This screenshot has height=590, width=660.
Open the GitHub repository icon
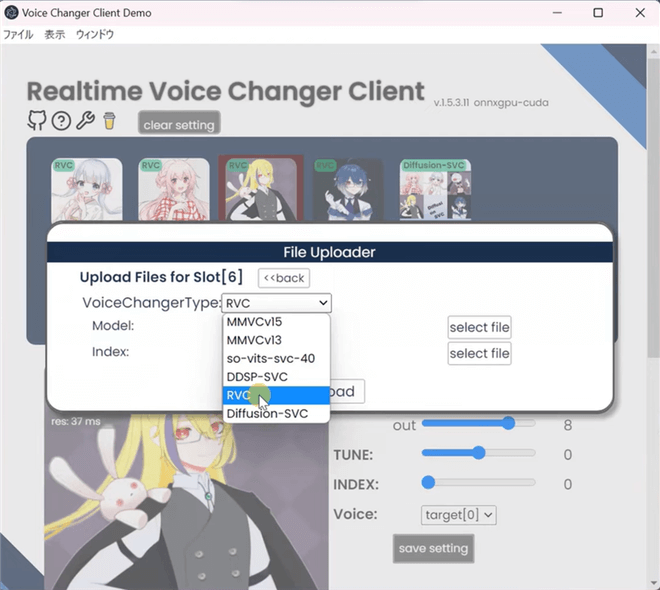37,121
